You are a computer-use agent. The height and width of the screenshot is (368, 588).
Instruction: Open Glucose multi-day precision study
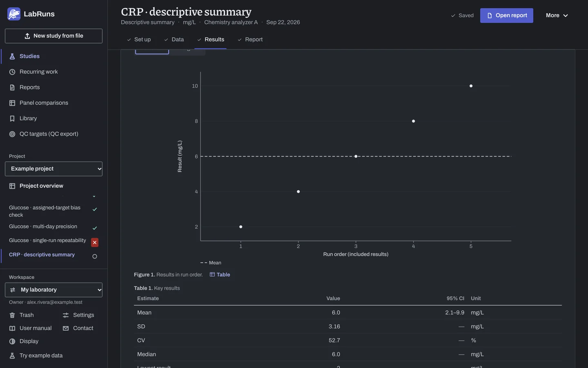[x=43, y=226]
